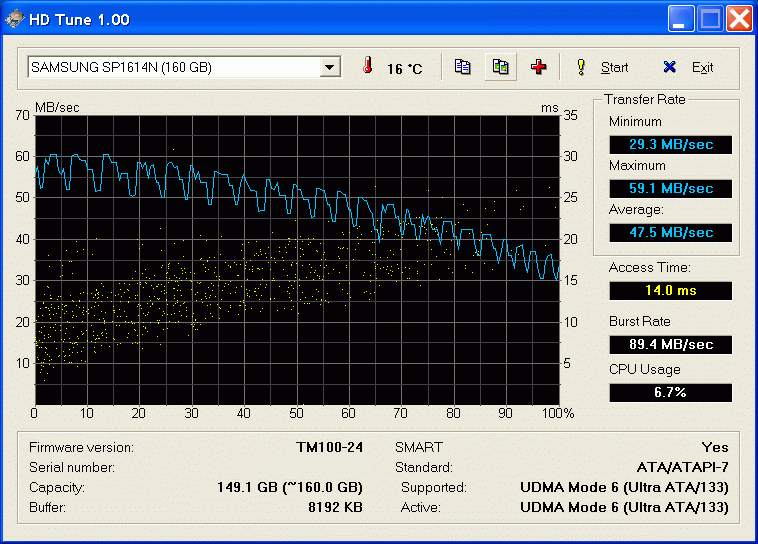Click the blue X Exit icon
This screenshot has height=544, width=758.
(x=670, y=67)
